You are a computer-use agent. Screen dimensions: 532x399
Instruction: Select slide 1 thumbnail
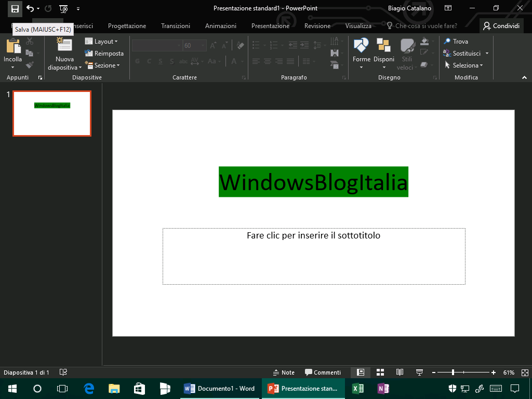(52, 113)
